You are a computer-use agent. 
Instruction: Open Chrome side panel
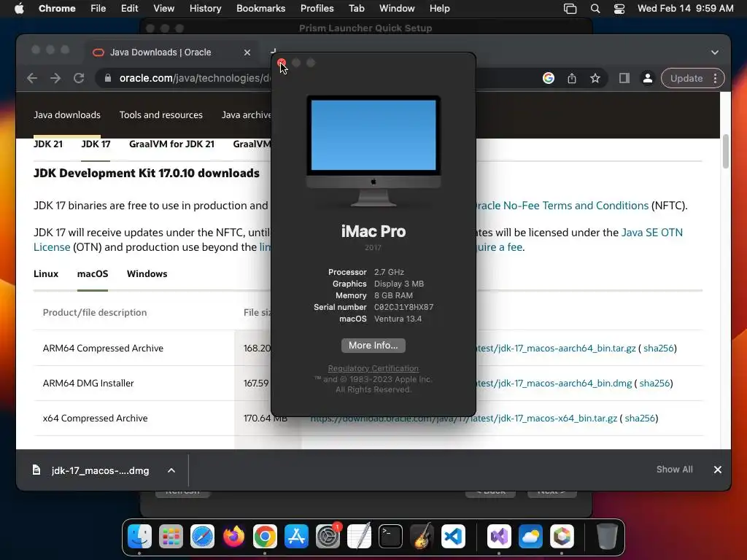(x=624, y=78)
